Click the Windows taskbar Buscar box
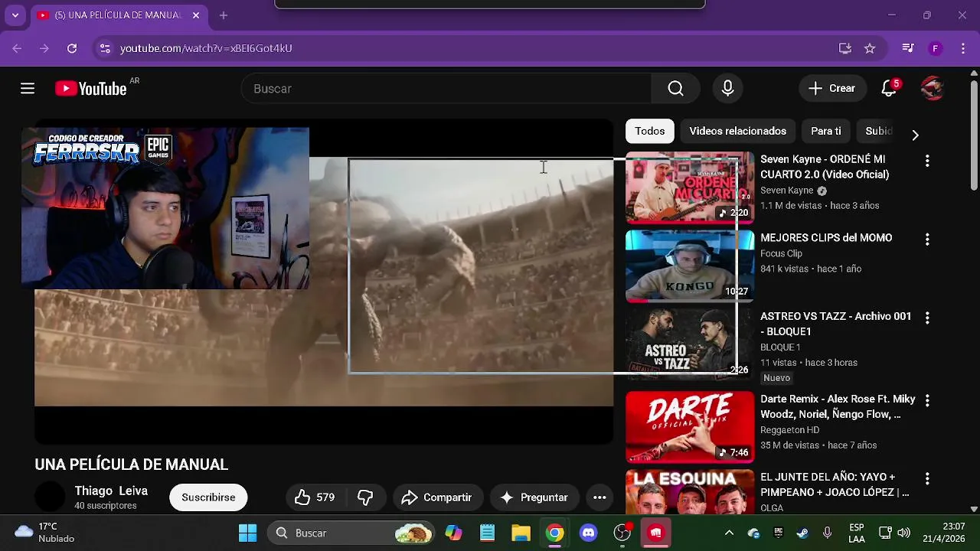This screenshot has height=551, width=980. tap(351, 533)
